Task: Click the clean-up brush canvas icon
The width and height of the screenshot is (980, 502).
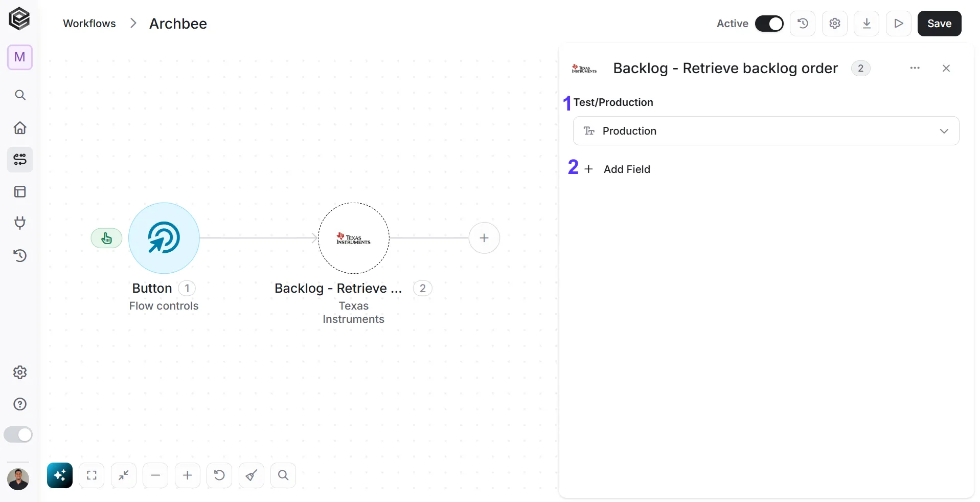Action: pyautogui.click(x=252, y=475)
